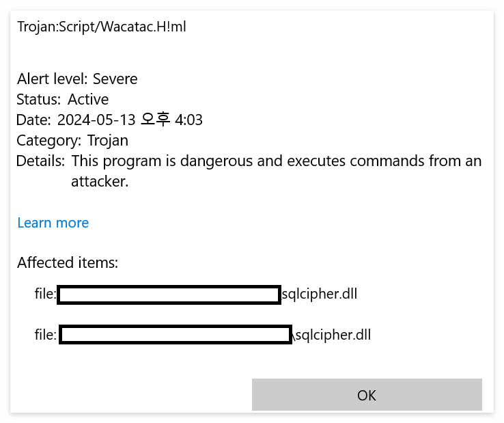Click the Details label
Screen dimensions: 504x423
[x=41, y=161]
